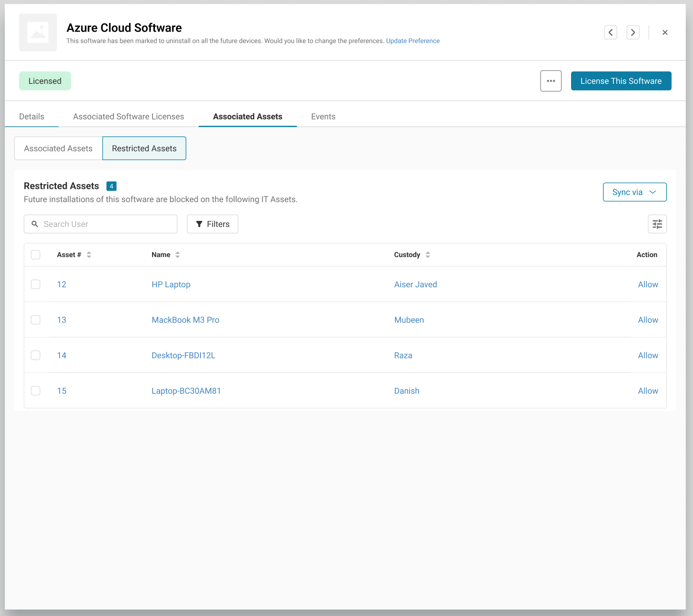693x616 pixels.
Task: Select checkbox for asset 12 HP Laptop
Action: click(36, 284)
